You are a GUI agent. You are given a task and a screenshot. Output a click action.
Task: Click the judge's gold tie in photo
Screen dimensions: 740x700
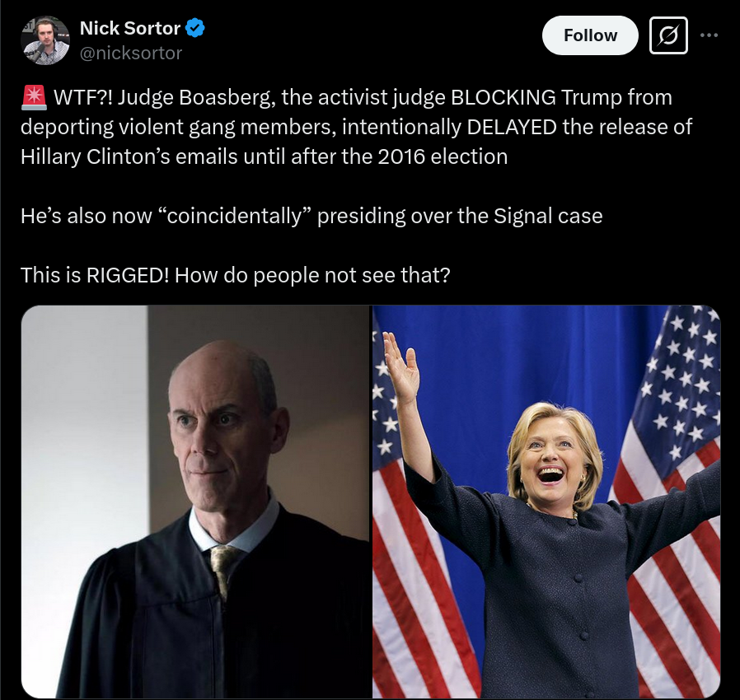tap(222, 568)
